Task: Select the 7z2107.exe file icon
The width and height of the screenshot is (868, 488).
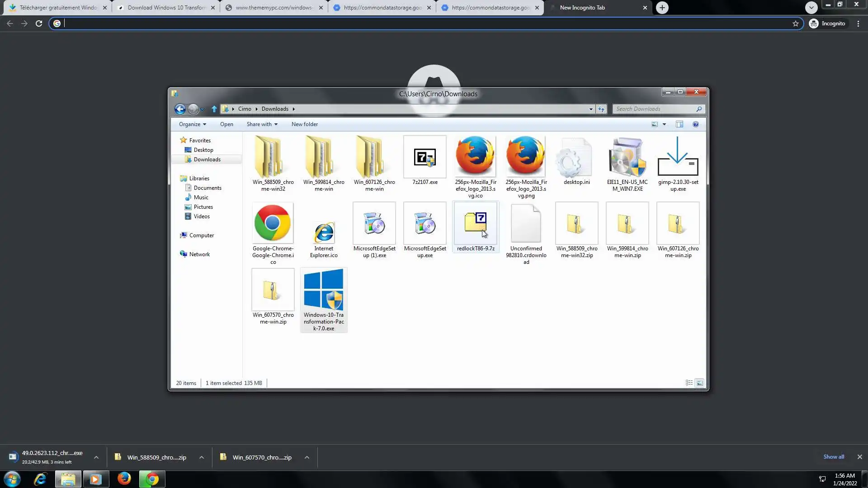Action: [425, 157]
